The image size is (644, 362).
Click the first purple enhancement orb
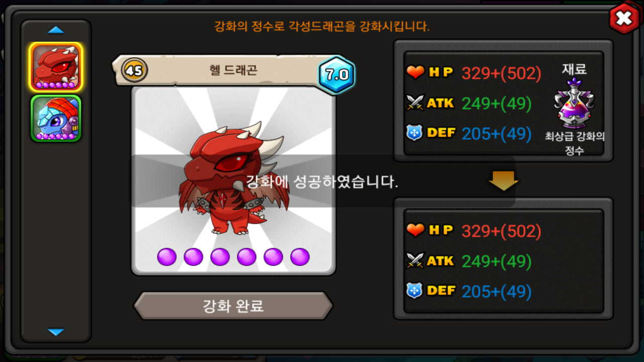pyautogui.click(x=167, y=257)
